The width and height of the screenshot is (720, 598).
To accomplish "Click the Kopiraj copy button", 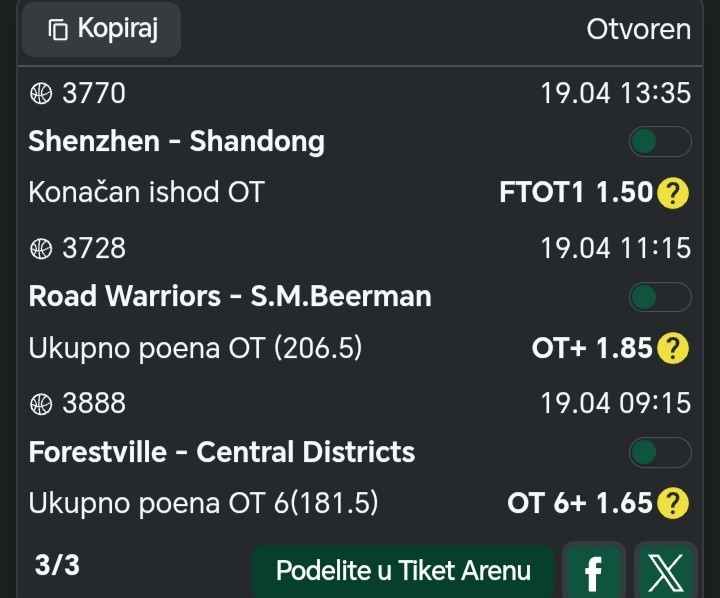I will point(101,29).
